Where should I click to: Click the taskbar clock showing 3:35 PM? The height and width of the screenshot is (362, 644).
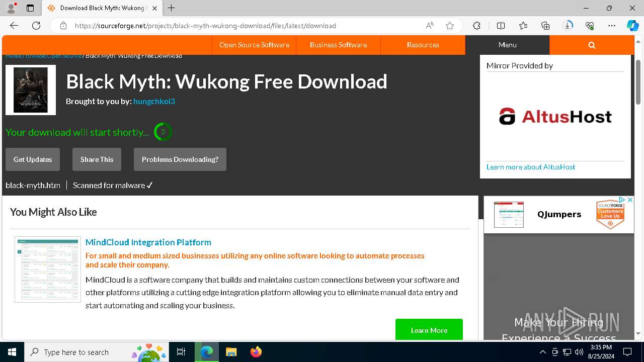pyautogui.click(x=601, y=352)
